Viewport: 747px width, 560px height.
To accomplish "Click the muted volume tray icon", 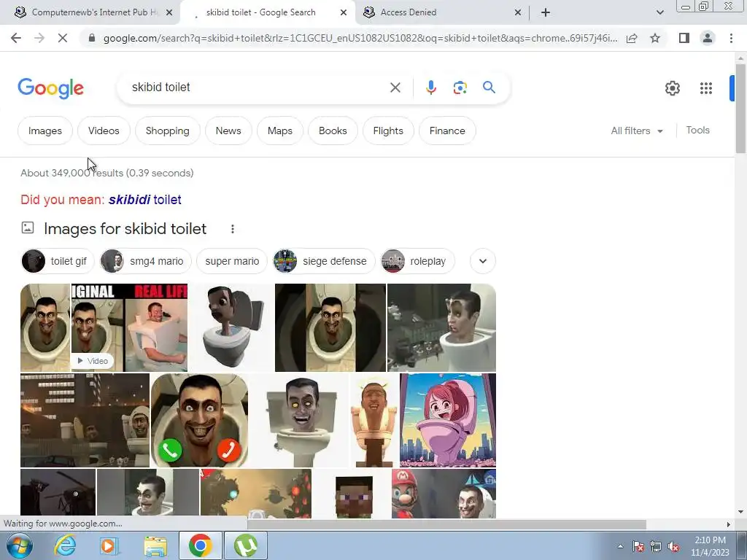I will tap(673, 547).
